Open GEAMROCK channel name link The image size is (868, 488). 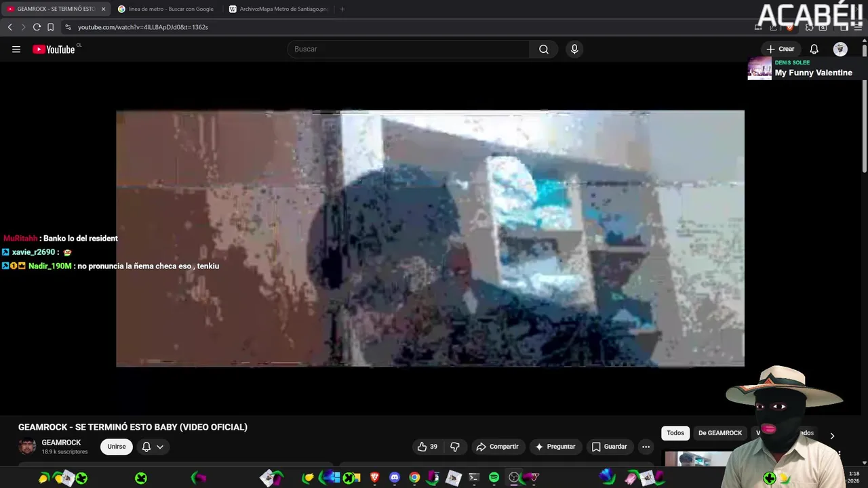pyautogui.click(x=61, y=443)
